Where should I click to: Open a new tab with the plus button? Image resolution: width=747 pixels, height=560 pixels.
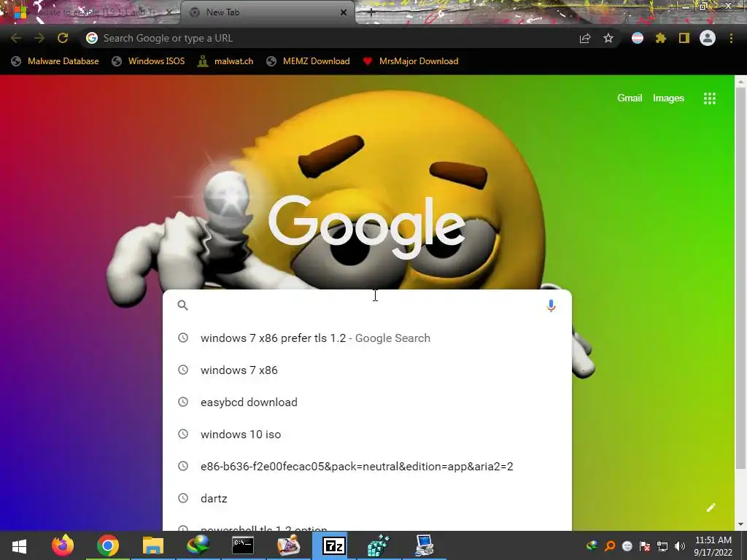pyautogui.click(x=371, y=12)
